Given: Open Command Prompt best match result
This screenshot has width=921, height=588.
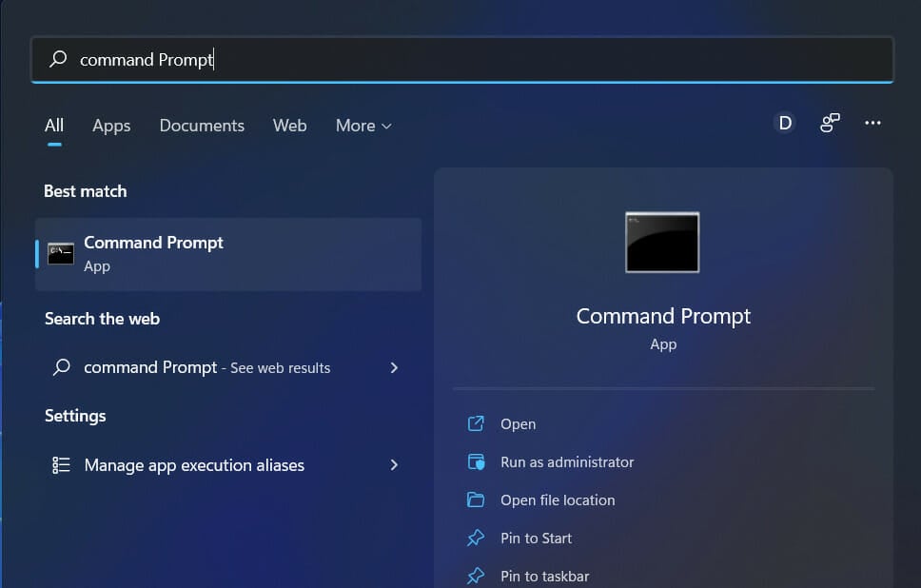Looking at the screenshot, I should pyautogui.click(x=228, y=254).
